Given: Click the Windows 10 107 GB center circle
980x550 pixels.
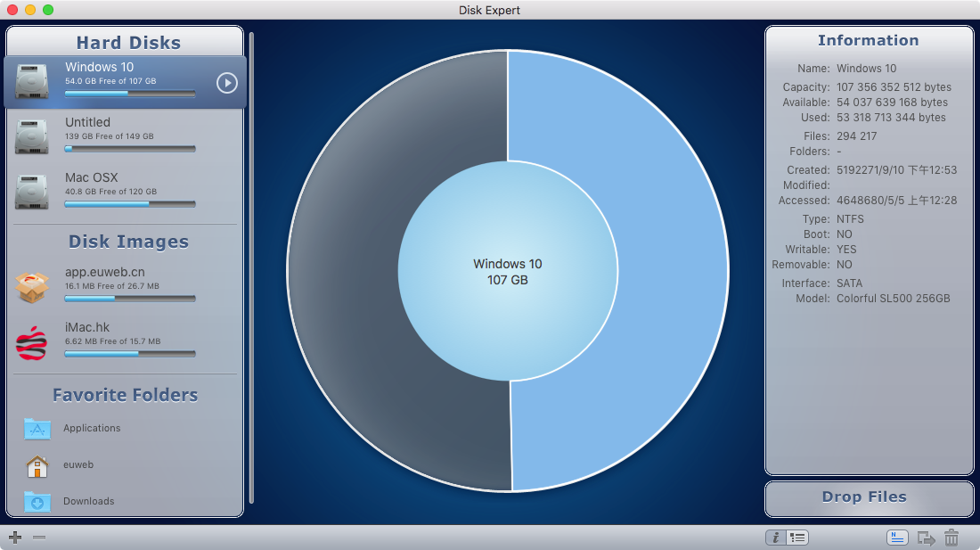Looking at the screenshot, I should point(508,271).
